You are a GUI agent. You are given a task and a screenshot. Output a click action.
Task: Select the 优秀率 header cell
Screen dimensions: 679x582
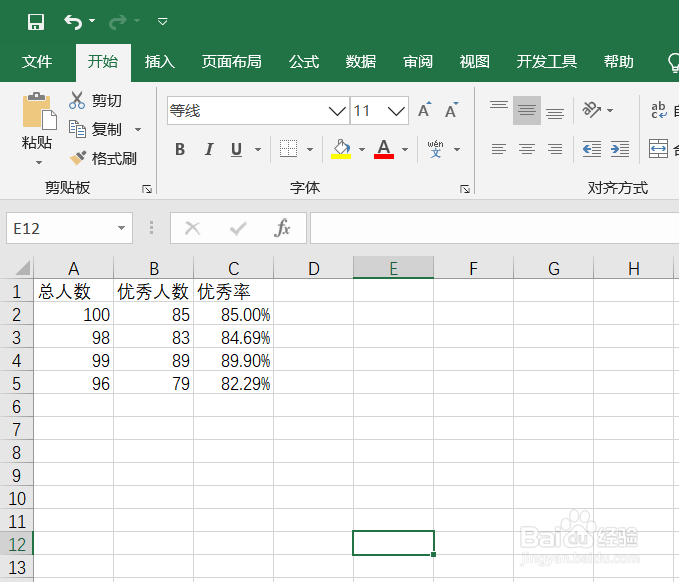click(233, 291)
